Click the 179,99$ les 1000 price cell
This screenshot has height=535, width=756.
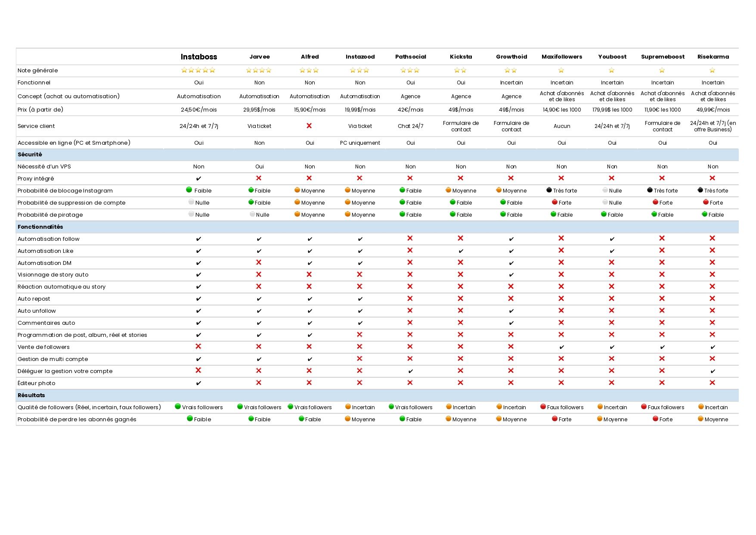612,110
